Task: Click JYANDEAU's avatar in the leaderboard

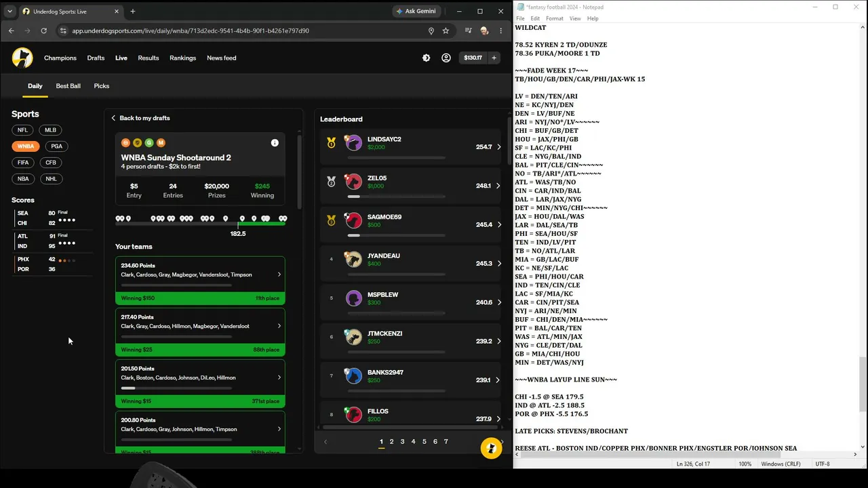Action: (x=353, y=259)
